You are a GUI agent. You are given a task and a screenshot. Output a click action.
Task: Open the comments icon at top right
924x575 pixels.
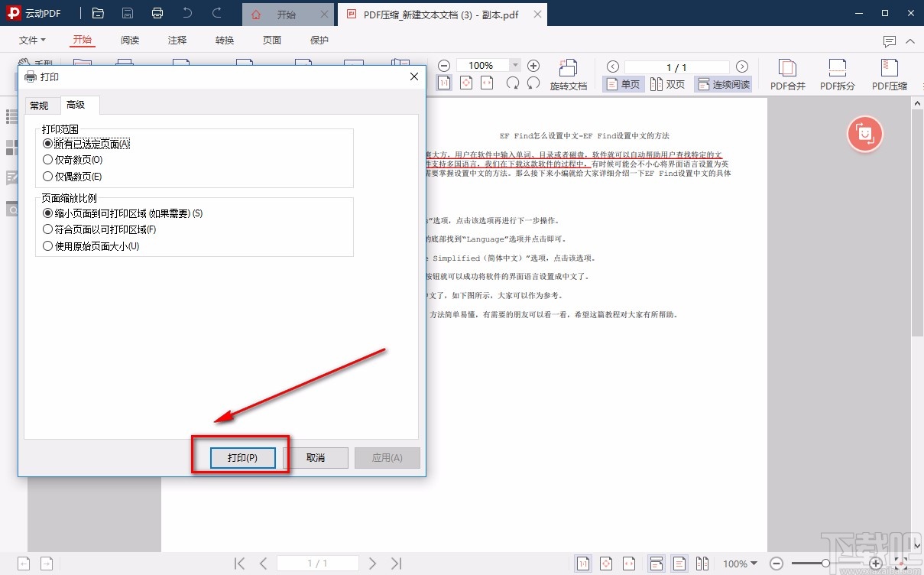[x=889, y=41]
